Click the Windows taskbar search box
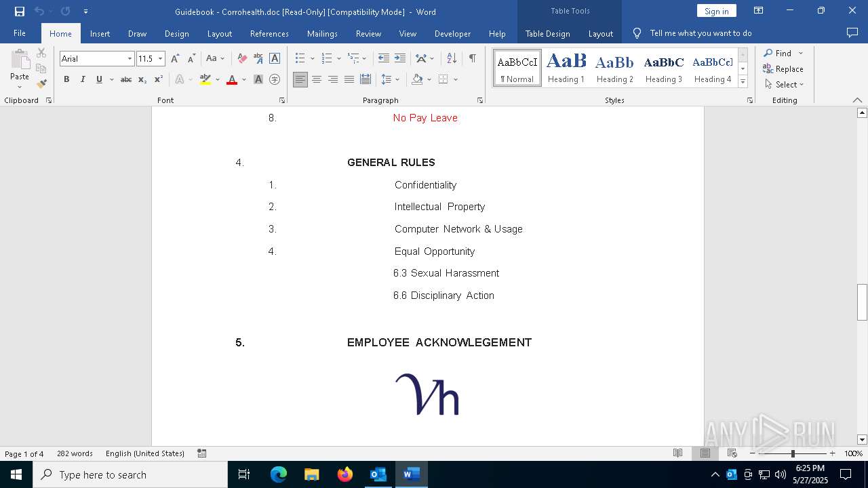The width and height of the screenshot is (868, 488). pos(130,474)
